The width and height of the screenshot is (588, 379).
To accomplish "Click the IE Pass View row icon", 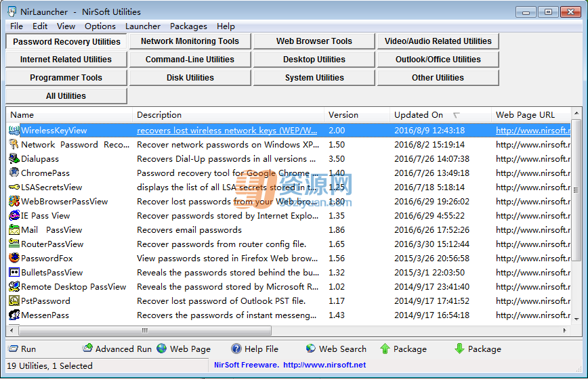I will (14, 216).
